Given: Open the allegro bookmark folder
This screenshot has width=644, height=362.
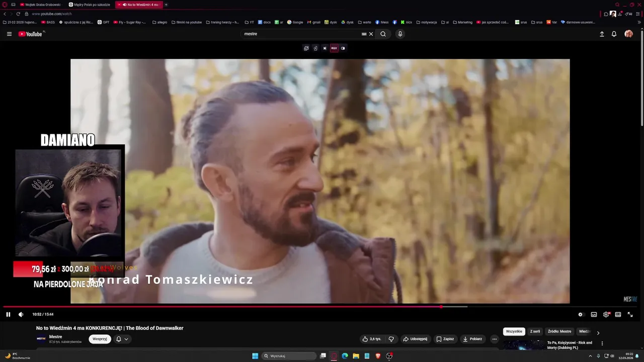Looking at the screenshot, I should click(x=159, y=22).
